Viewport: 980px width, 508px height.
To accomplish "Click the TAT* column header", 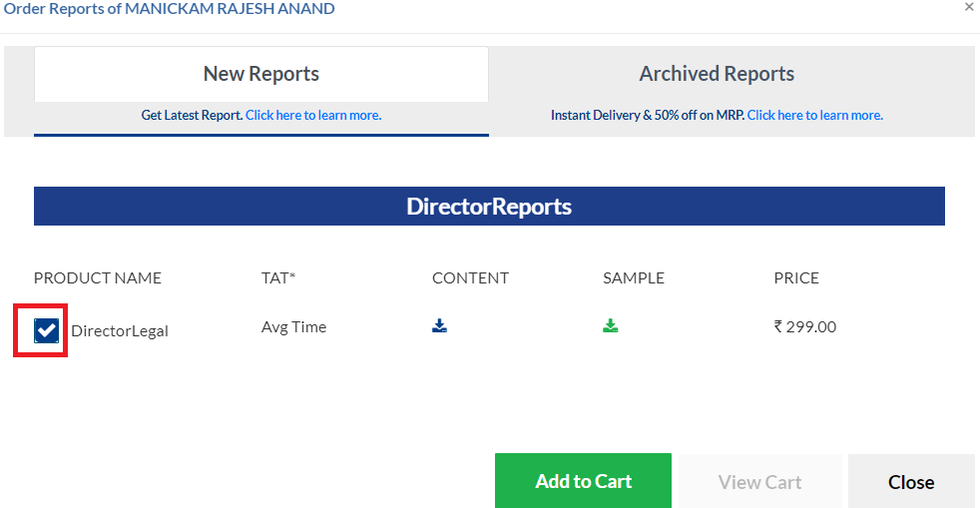I will 278,278.
